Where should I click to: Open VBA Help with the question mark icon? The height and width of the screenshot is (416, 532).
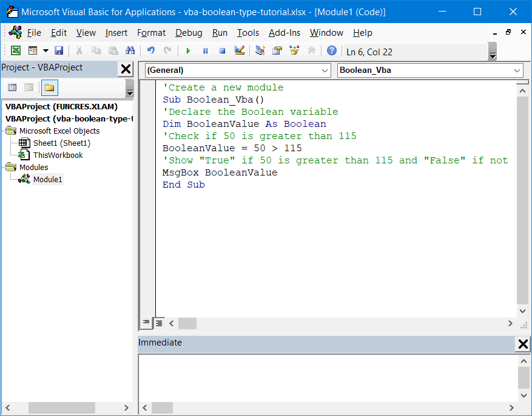pyautogui.click(x=331, y=52)
